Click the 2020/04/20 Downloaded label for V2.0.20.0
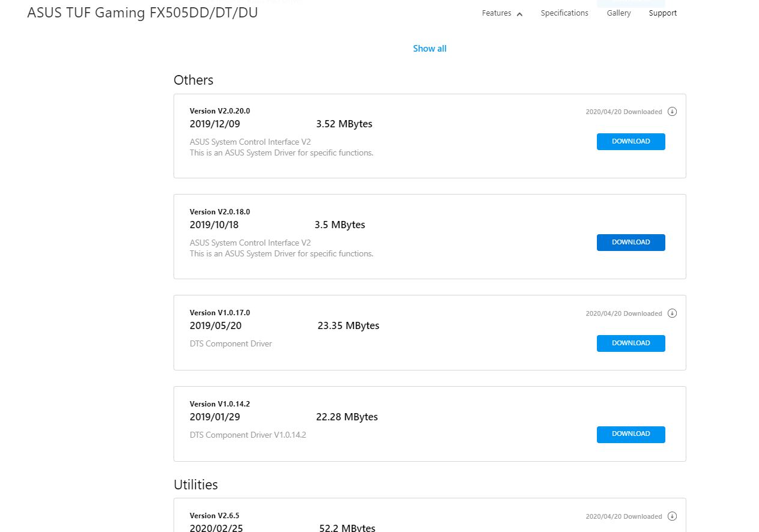759x532 pixels. [x=624, y=112]
